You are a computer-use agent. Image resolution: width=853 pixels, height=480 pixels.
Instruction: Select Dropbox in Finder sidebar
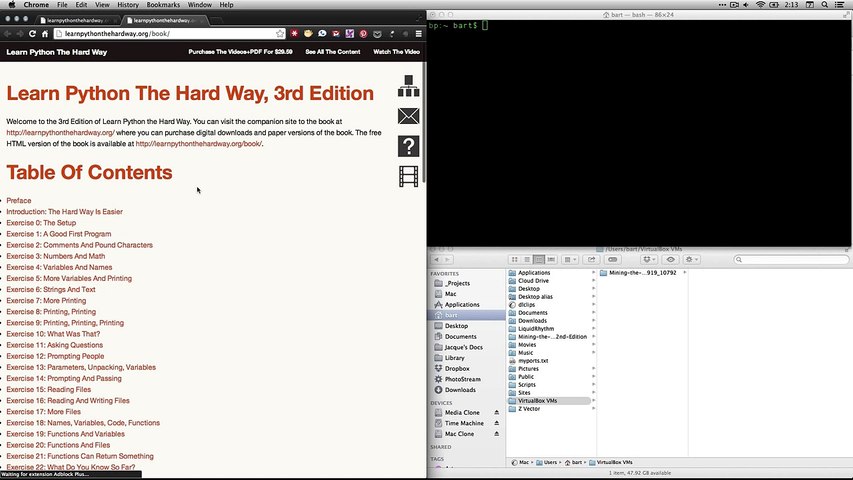pyautogui.click(x=457, y=368)
